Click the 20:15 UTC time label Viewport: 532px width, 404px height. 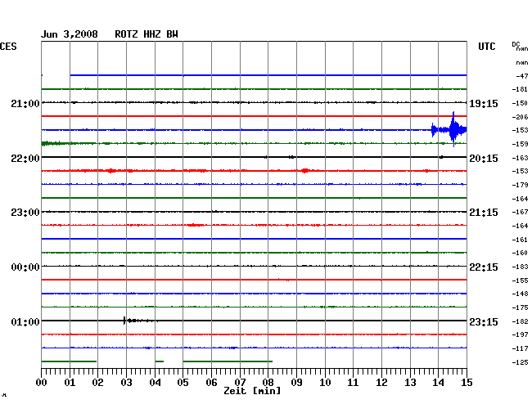[x=484, y=159]
